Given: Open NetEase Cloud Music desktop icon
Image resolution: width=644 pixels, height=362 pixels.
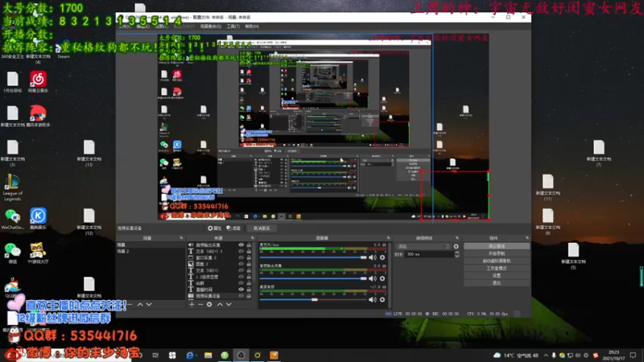Looking at the screenshot, I should point(38,80).
